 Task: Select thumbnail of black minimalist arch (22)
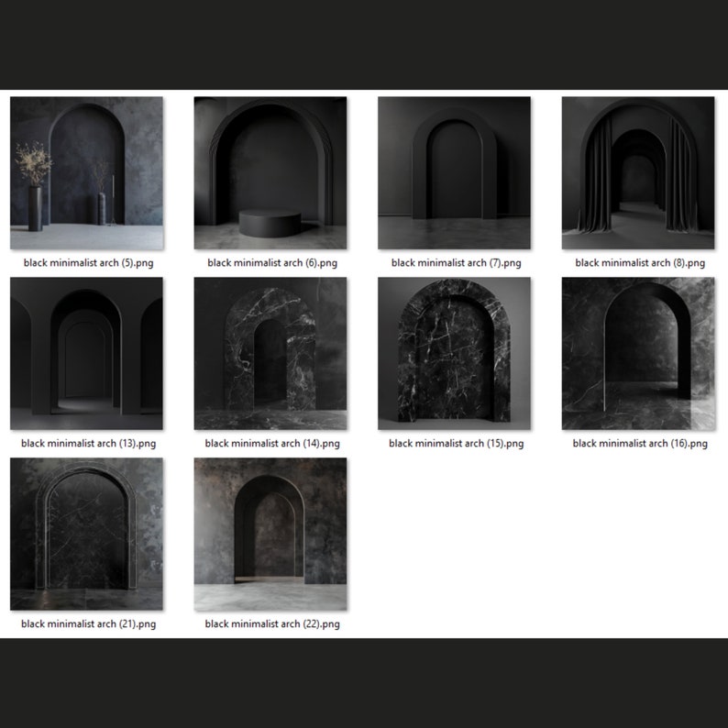(270, 534)
